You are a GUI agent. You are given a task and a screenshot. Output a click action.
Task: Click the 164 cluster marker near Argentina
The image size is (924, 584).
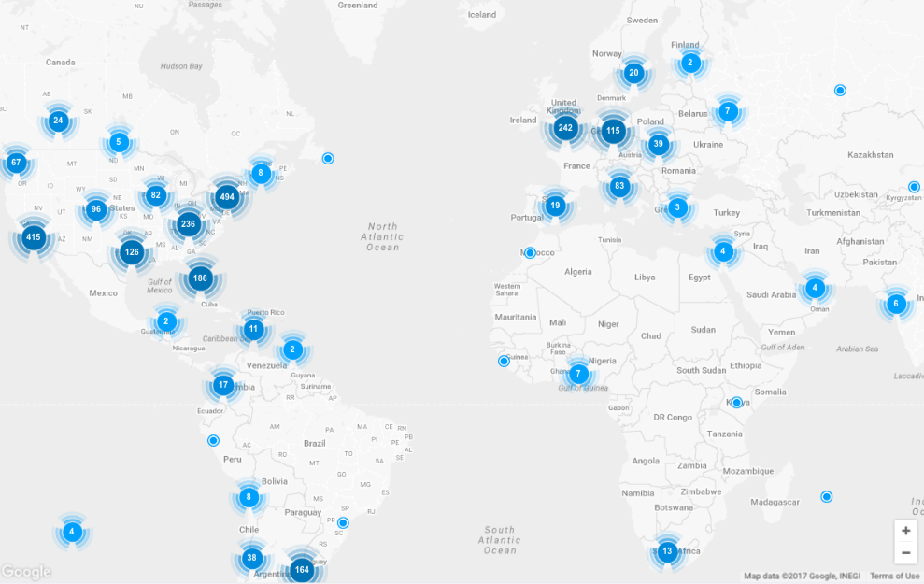tap(301, 569)
